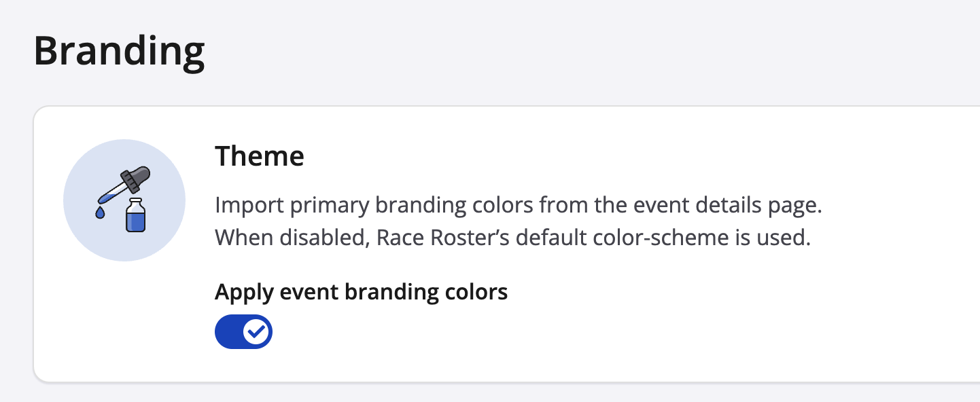Click the ink droplet under the eyedropper
The image size is (980, 402).
point(101,213)
